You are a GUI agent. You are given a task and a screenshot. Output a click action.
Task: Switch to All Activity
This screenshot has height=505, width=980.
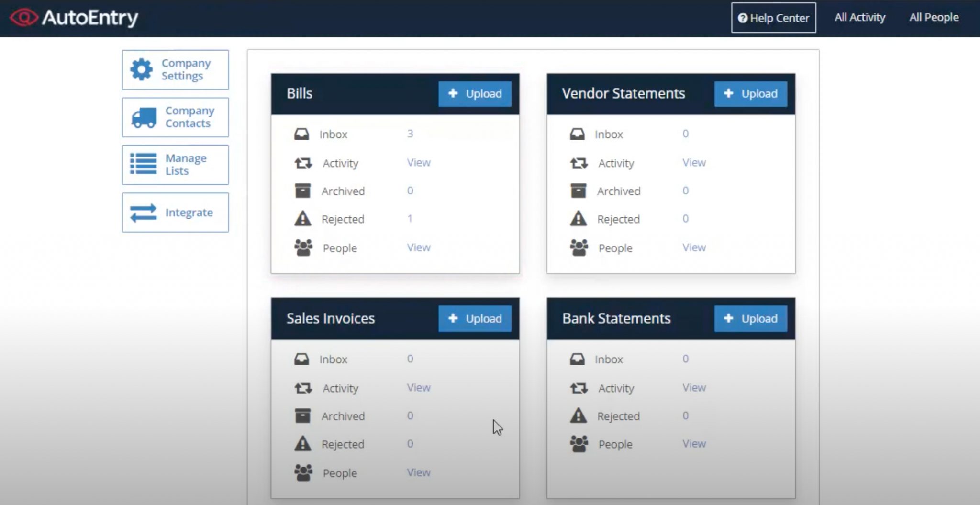[859, 17]
